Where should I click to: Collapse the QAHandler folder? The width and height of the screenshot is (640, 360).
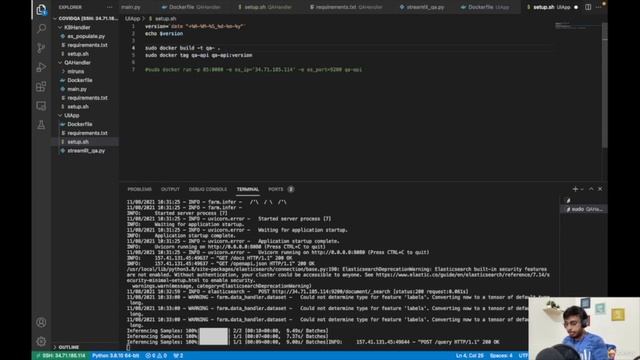pos(77,62)
